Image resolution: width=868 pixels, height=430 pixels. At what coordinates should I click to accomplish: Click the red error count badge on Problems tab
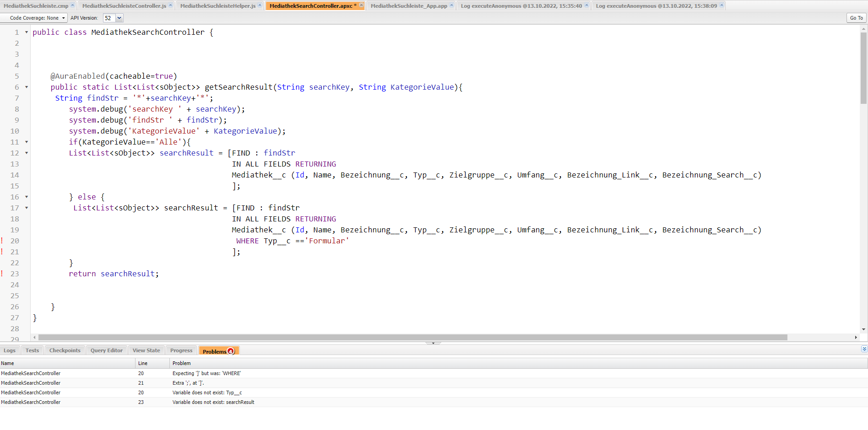(231, 350)
